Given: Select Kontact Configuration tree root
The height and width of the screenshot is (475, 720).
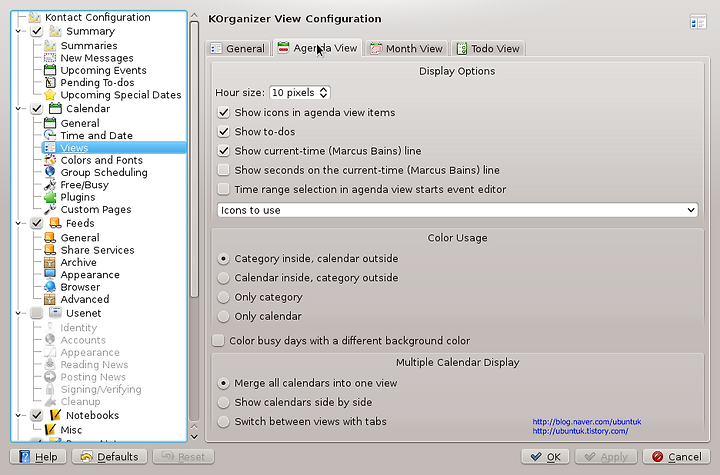Looking at the screenshot, I should 97,17.
